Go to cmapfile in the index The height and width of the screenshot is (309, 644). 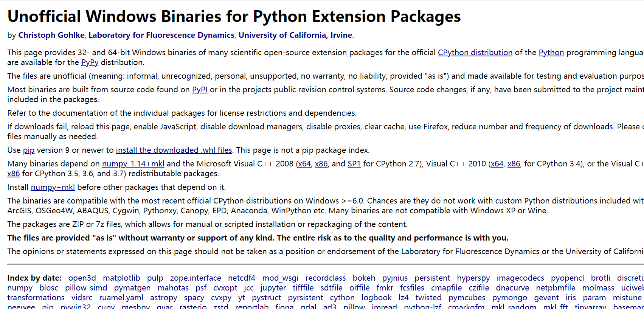point(447,288)
